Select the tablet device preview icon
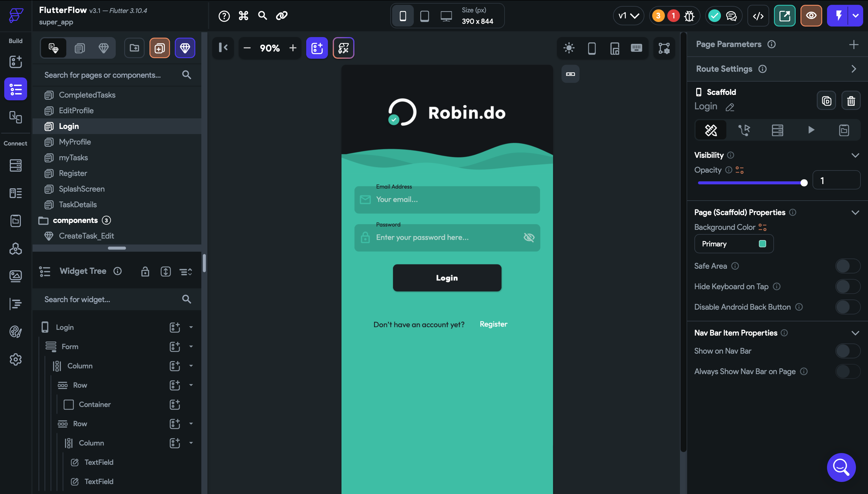Image resolution: width=868 pixels, height=494 pixels. click(x=424, y=16)
